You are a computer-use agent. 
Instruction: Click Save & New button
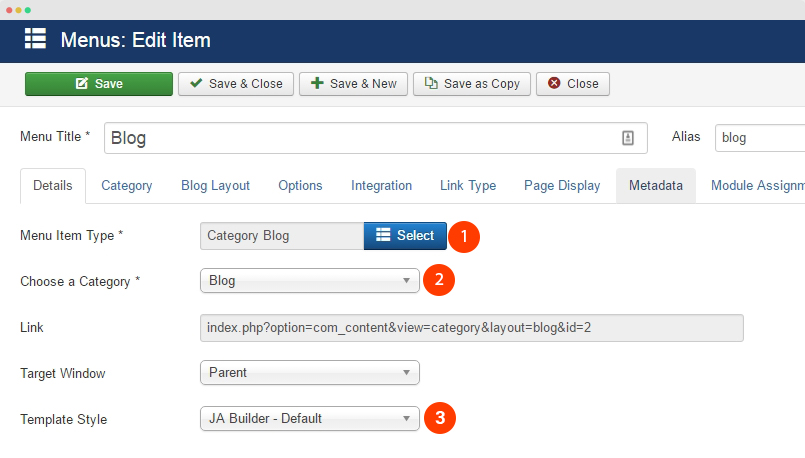point(353,84)
